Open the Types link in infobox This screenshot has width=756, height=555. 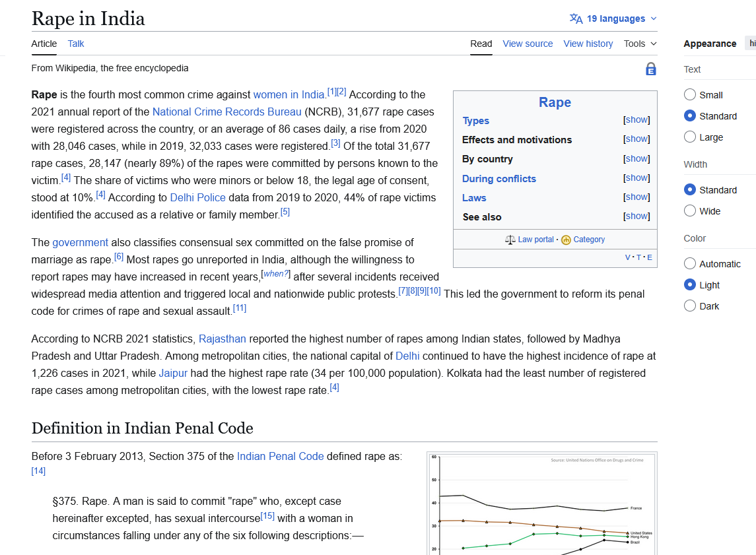[476, 121]
